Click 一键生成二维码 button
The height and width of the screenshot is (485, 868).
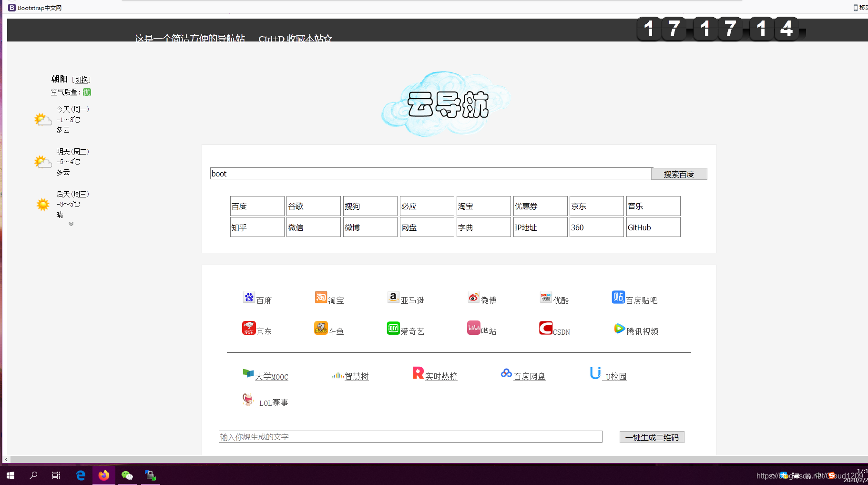click(x=652, y=437)
